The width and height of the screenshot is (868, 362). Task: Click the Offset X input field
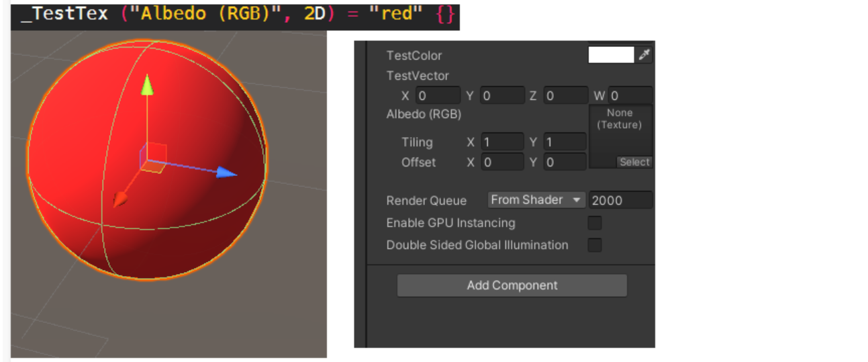502,162
